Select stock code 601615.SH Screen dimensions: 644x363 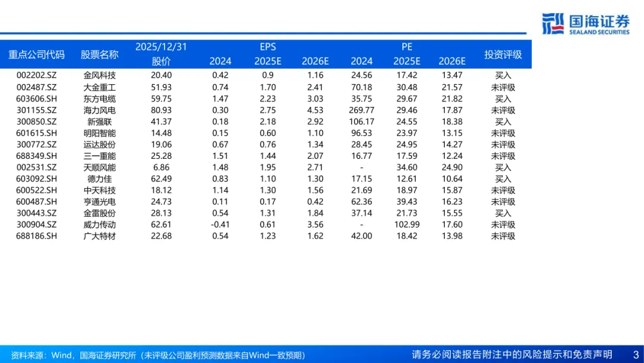[36, 133]
